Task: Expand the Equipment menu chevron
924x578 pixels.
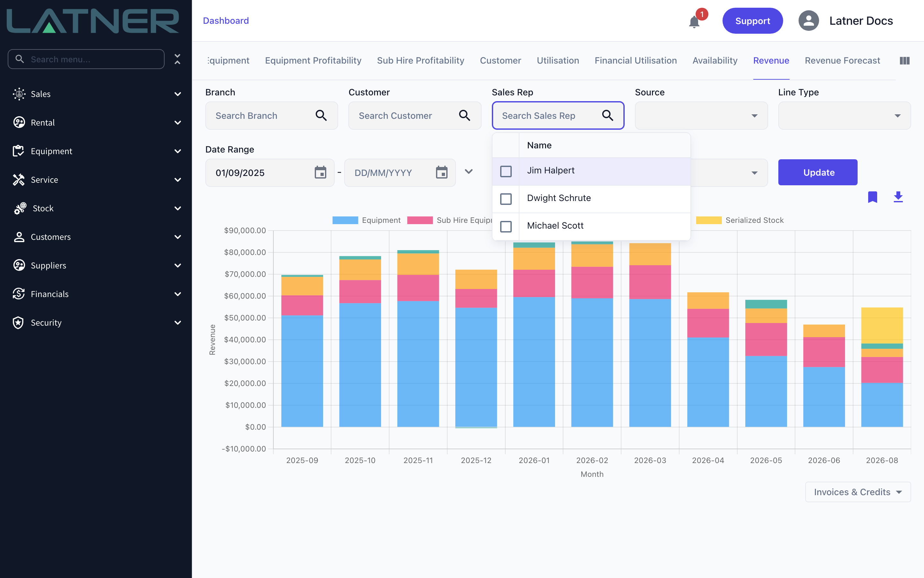Action: point(177,151)
